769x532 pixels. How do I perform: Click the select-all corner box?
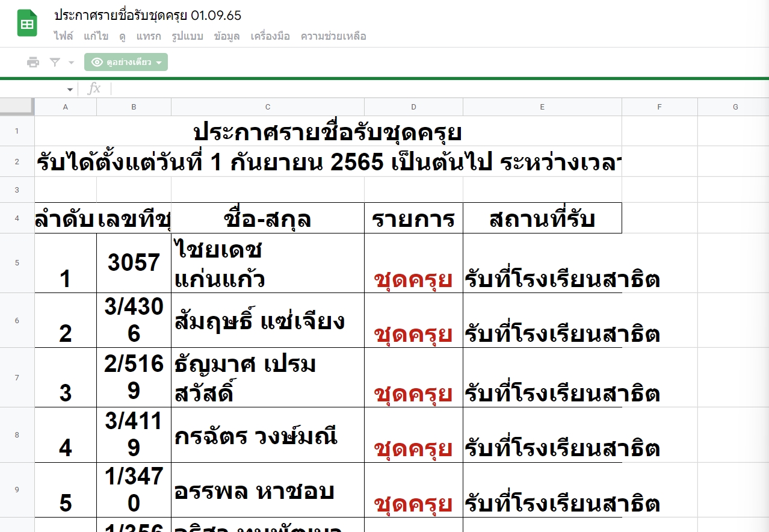(17, 107)
